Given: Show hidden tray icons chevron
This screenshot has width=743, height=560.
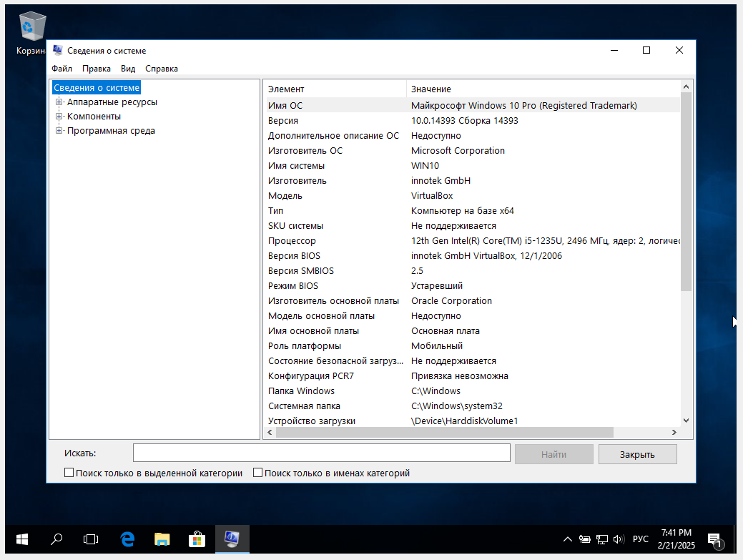Looking at the screenshot, I should [567, 539].
